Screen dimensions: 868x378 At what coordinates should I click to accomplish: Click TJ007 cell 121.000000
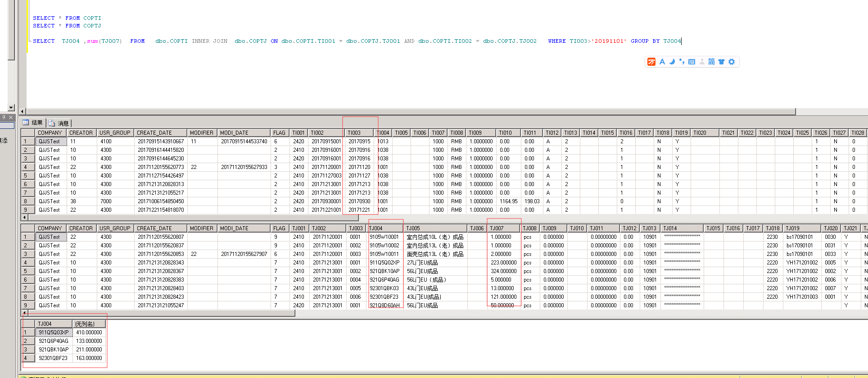(503, 296)
